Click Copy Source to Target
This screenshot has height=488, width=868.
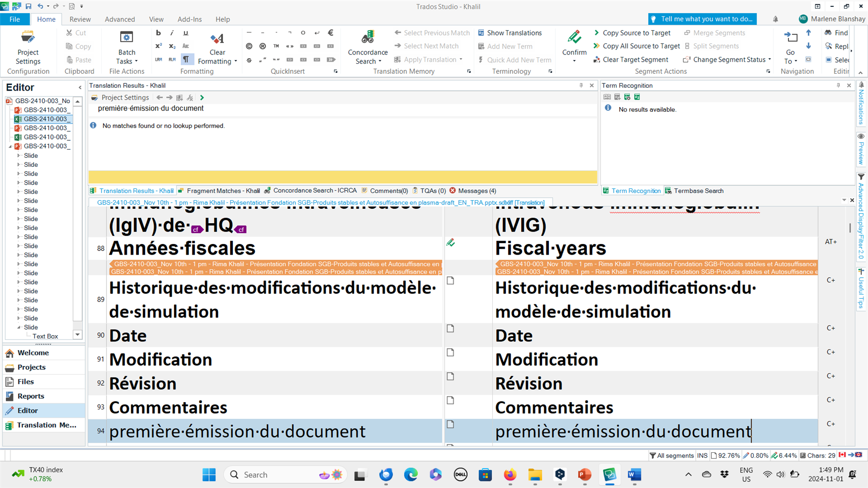(x=632, y=33)
